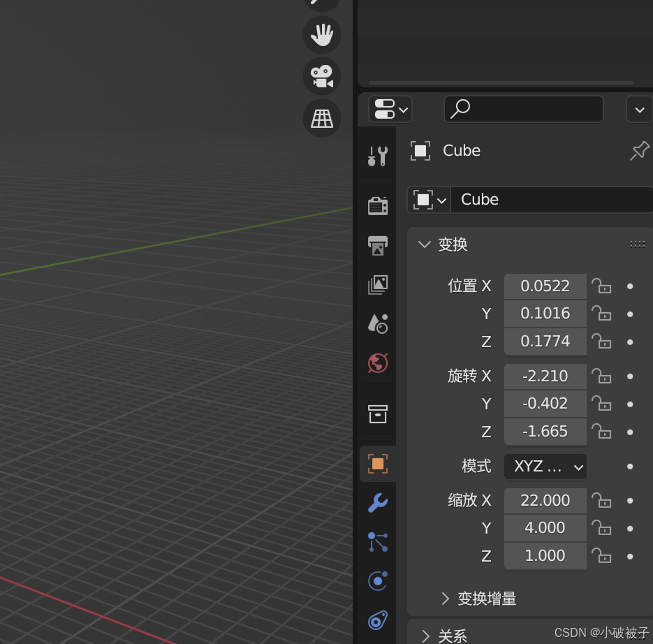
Task: Click the 旋转 X value -2.210
Action: click(545, 376)
